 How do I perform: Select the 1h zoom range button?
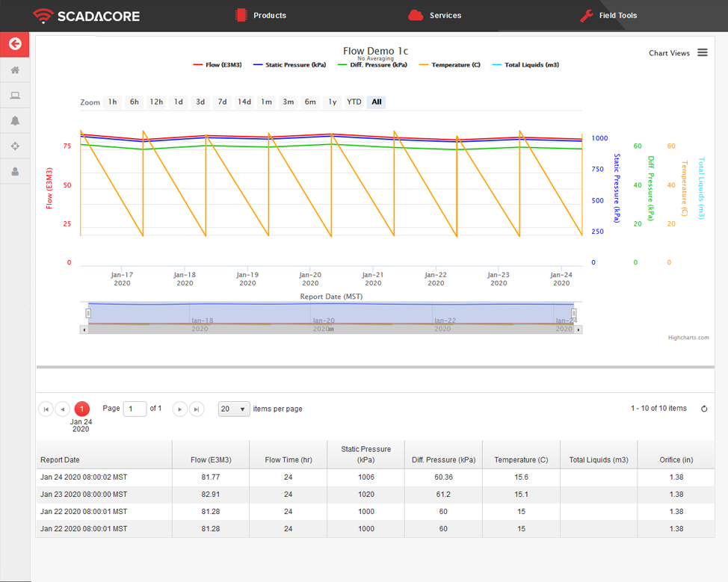(112, 102)
